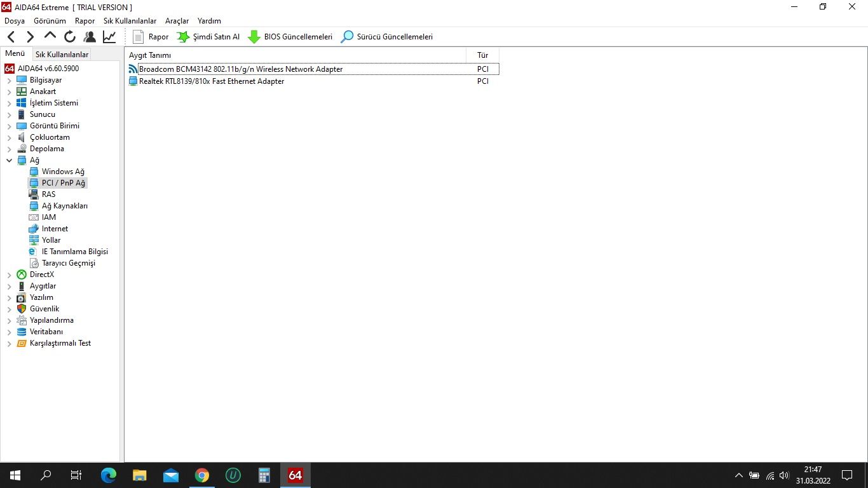The image size is (868, 488).
Task: Open the Yardım menu
Action: (x=209, y=21)
